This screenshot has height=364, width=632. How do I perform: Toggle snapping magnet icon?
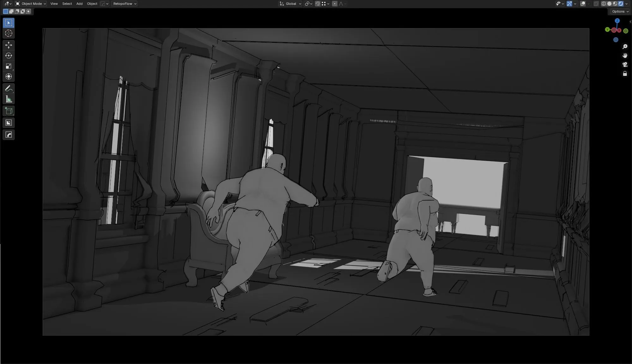pos(318,4)
